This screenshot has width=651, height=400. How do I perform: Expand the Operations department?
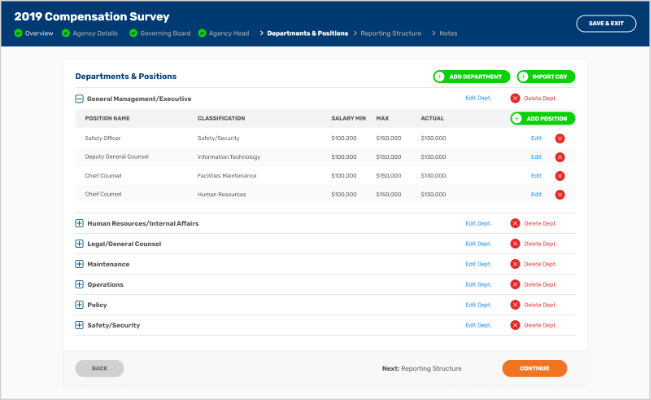[x=79, y=285]
